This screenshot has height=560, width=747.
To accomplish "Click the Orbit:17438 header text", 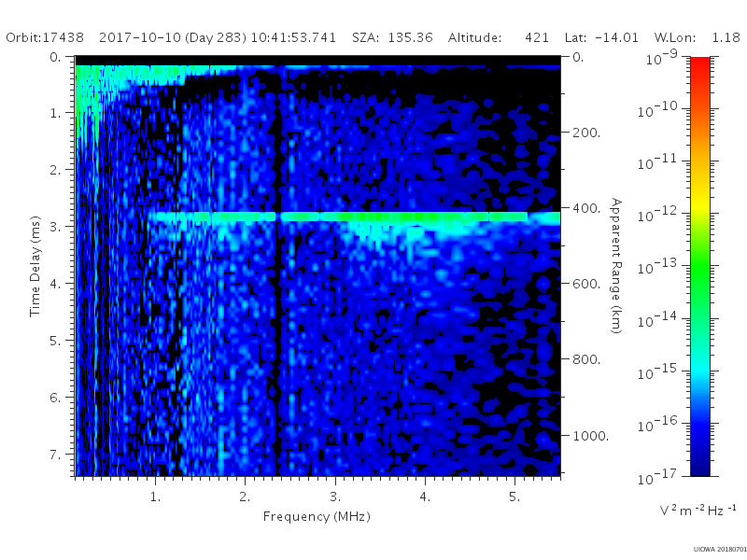I will pyautogui.click(x=45, y=37).
